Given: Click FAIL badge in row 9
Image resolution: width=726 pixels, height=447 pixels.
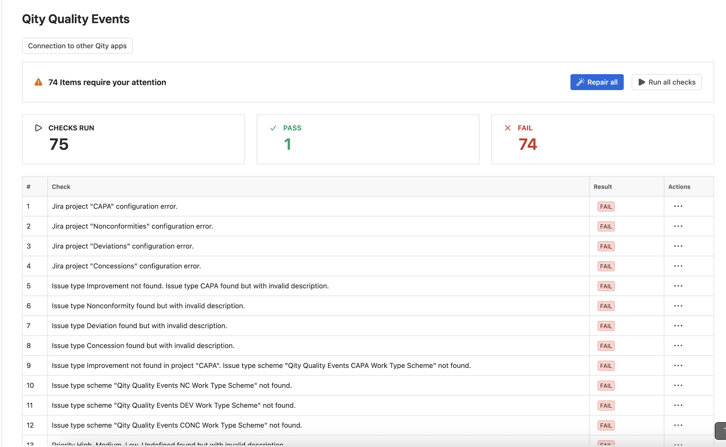Looking at the screenshot, I should coord(606,366).
